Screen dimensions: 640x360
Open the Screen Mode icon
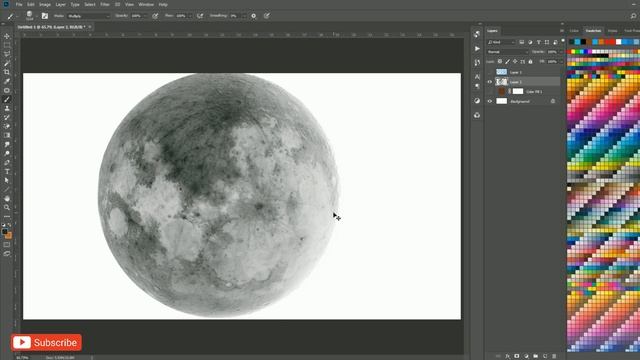point(7,254)
